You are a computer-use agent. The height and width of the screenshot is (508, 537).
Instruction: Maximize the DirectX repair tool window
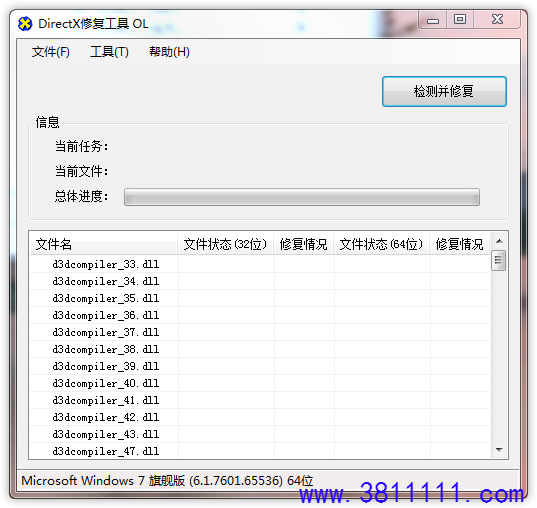point(460,20)
